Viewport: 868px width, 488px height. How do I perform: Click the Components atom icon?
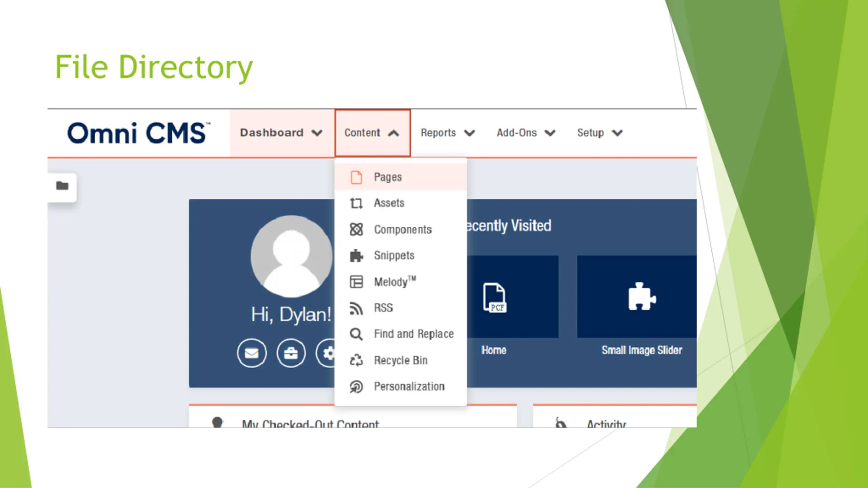(x=356, y=229)
